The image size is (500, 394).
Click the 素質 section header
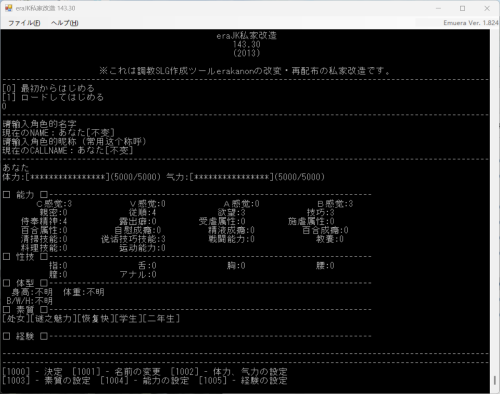(25, 310)
